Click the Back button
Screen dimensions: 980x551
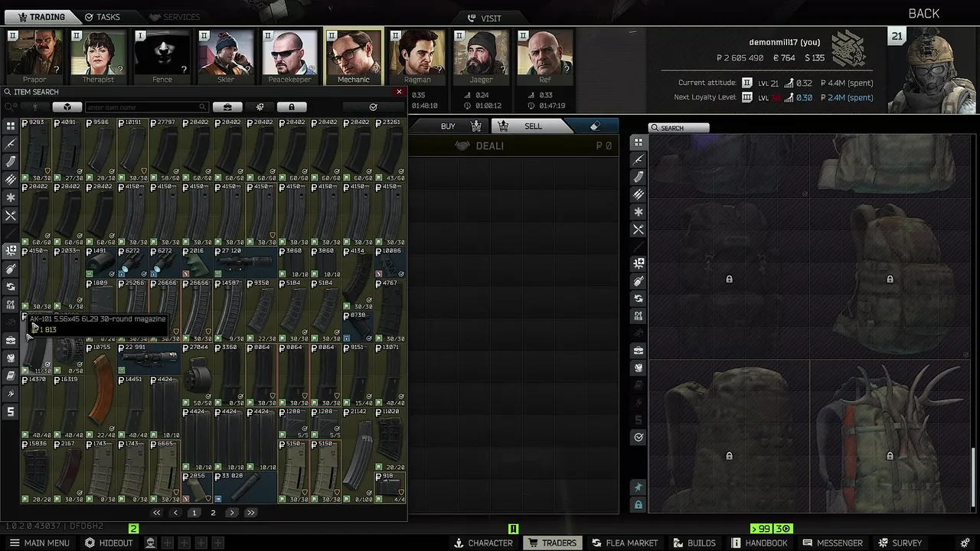[924, 14]
